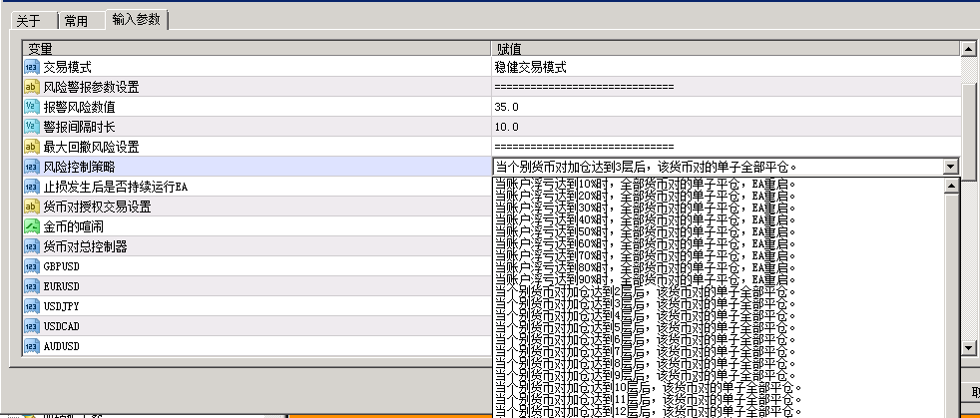Select the GBPUSD row label
The width and height of the screenshot is (980, 418).
click(61, 266)
